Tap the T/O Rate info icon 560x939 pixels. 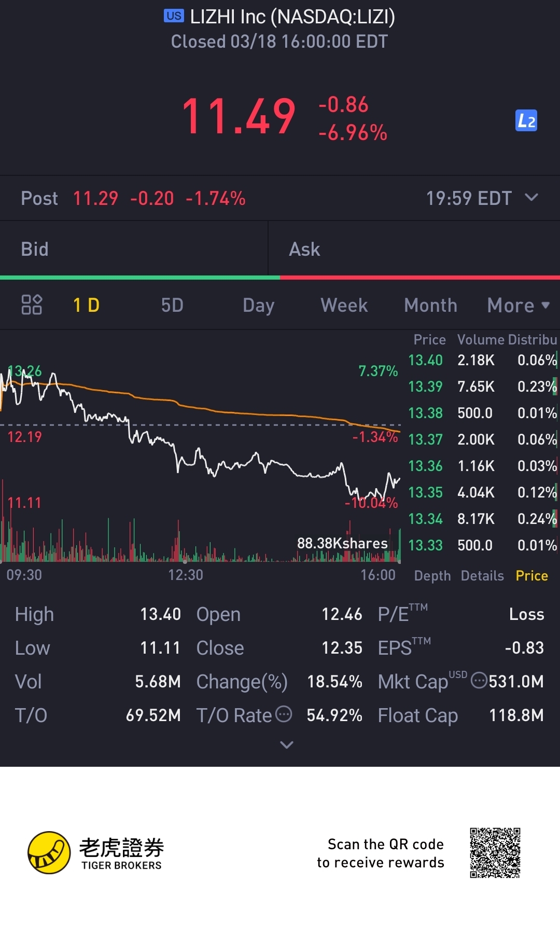[283, 714]
